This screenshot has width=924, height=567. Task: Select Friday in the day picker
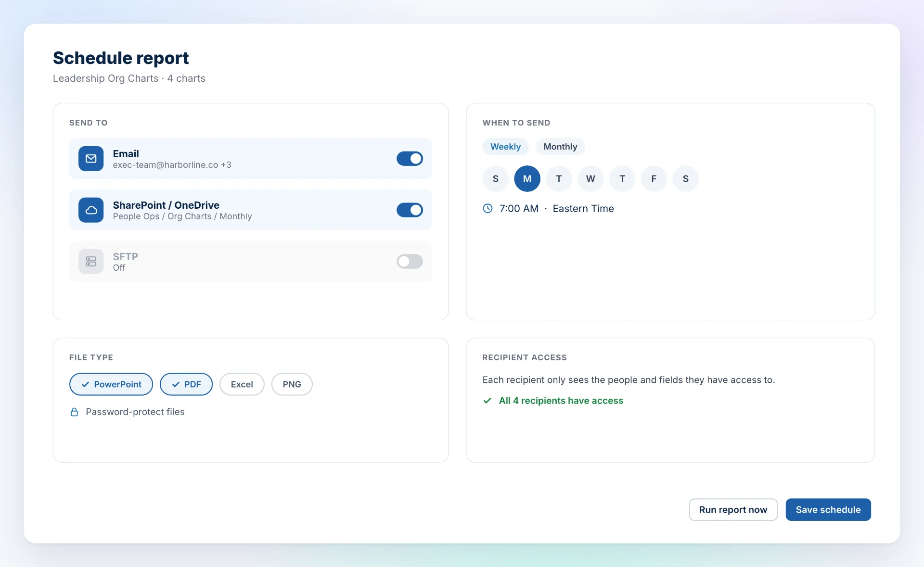point(654,179)
